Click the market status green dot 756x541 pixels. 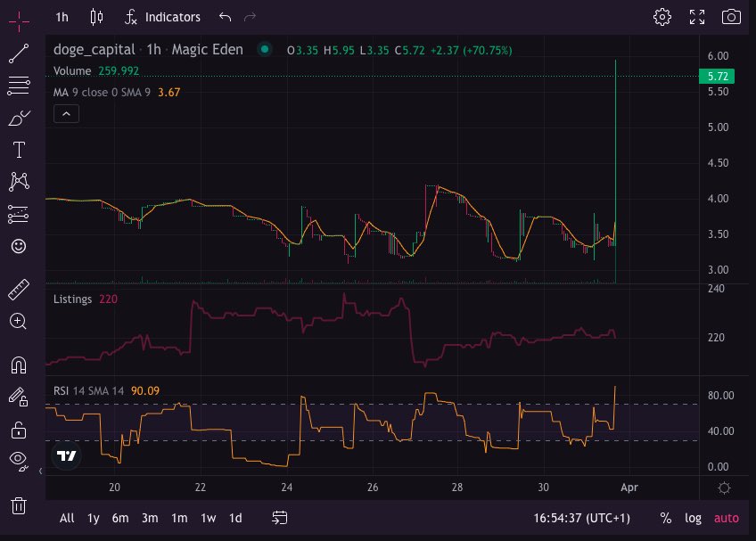264,49
